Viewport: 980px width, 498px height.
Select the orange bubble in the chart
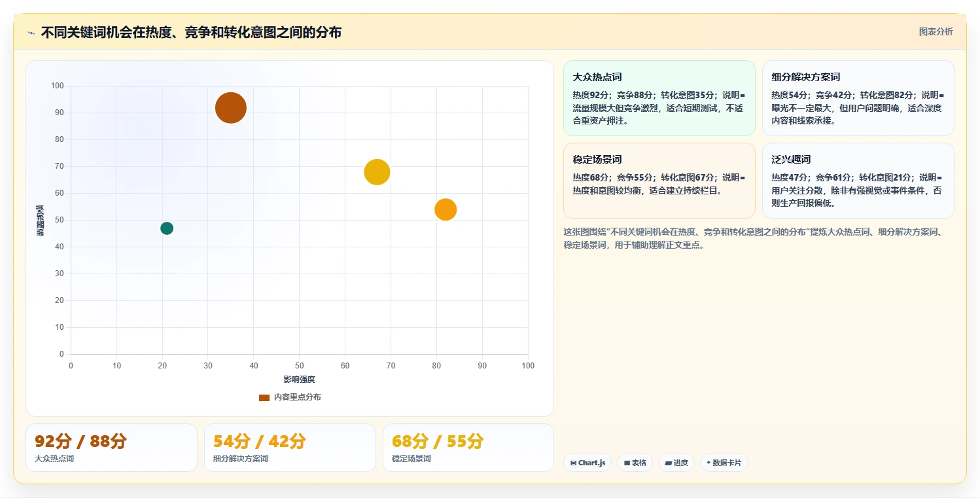tap(446, 209)
